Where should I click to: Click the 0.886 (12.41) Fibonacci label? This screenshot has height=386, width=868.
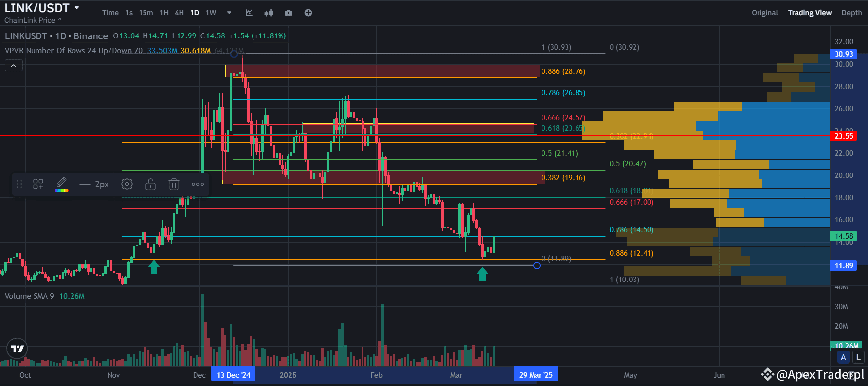click(x=631, y=253)
